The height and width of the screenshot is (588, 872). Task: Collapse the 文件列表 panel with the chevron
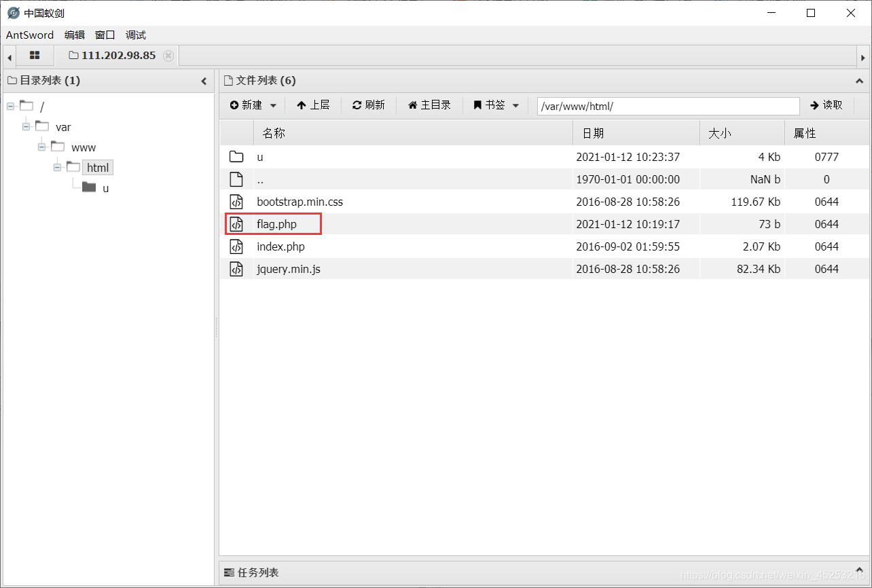pyautogui.click(x=859, y=81)
